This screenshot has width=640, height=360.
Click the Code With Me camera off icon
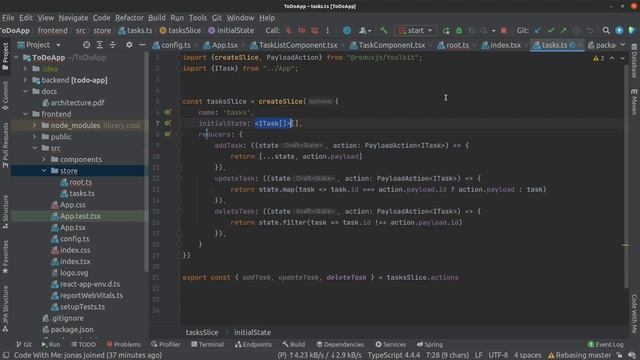(x=302, y=31)
